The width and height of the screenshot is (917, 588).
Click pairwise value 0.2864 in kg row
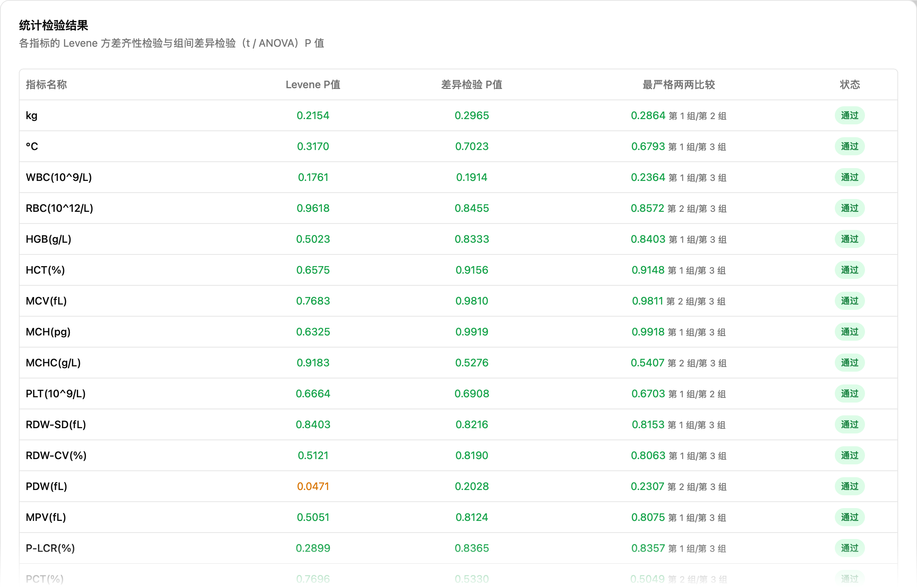pos(648,115)
